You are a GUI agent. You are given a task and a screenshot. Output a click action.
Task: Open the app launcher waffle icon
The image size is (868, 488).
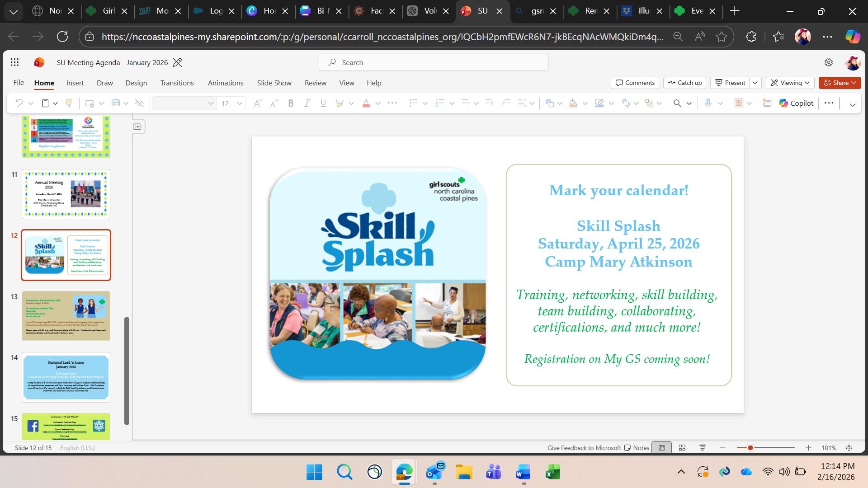[14, 62]
